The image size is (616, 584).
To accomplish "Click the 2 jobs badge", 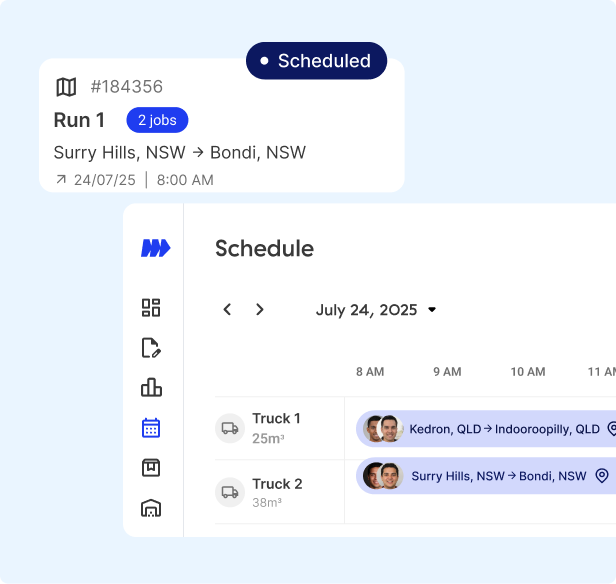I will (x=157, y=120).
